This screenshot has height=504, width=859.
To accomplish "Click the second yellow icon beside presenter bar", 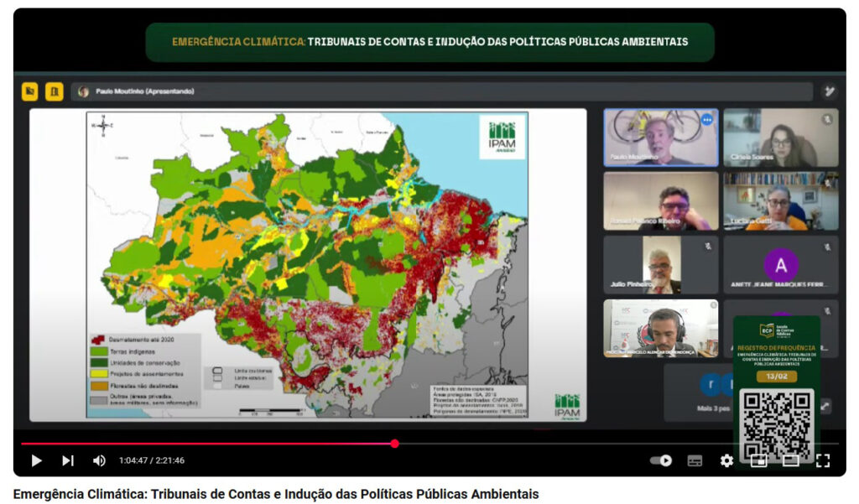I will pyautogui.click(x=55, y=91).
